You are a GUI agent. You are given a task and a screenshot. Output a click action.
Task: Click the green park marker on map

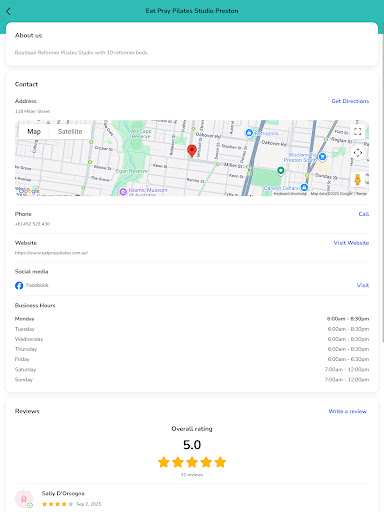pos(281,171)
